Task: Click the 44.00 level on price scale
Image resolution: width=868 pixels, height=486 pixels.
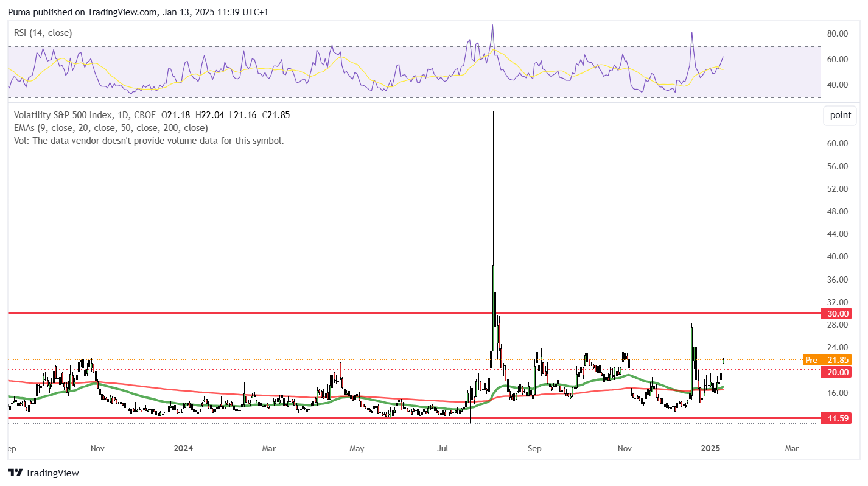Action: pos(838,234)
